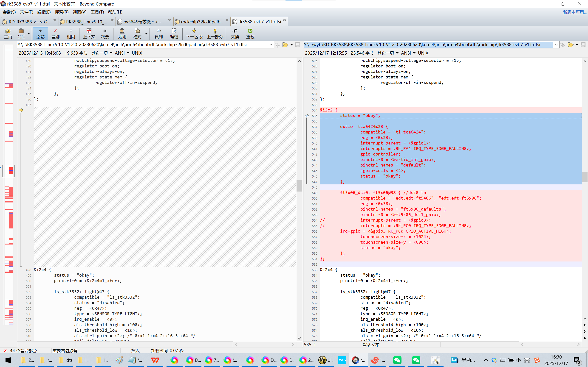The image size is (588, 367).
Task: Click the Copy (复制) toolbar icon
Action: (x=158, y=33)
